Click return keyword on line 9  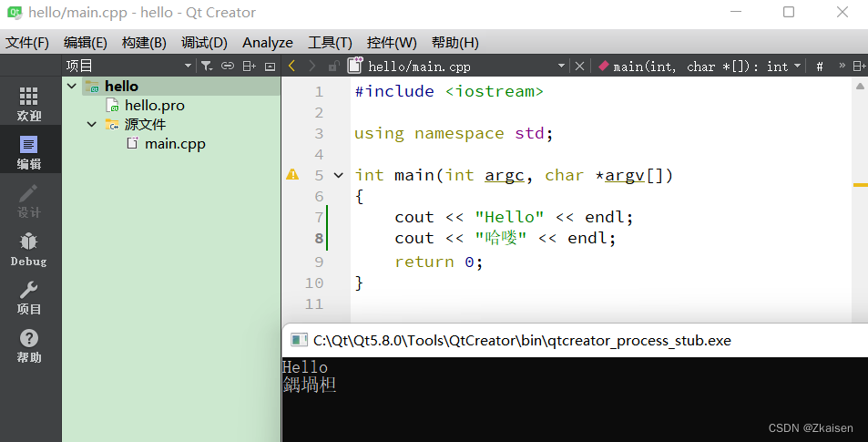[424, 262]
